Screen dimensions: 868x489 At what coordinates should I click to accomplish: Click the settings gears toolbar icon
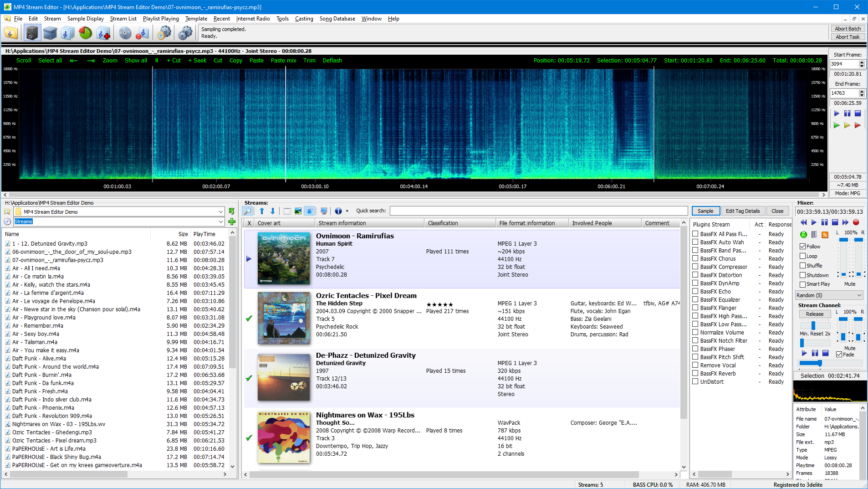click(184, 32)
